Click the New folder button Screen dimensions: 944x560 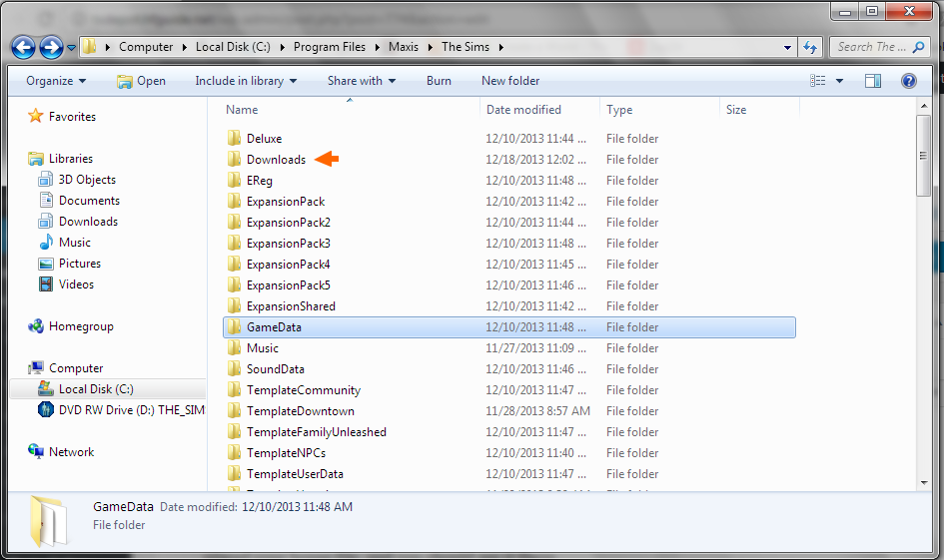click(510, 81)
